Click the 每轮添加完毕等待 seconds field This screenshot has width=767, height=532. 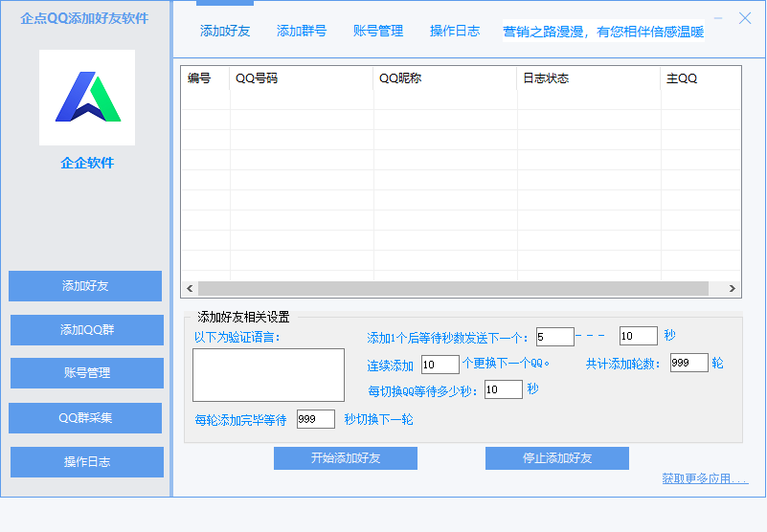click(x=316, y=419)
